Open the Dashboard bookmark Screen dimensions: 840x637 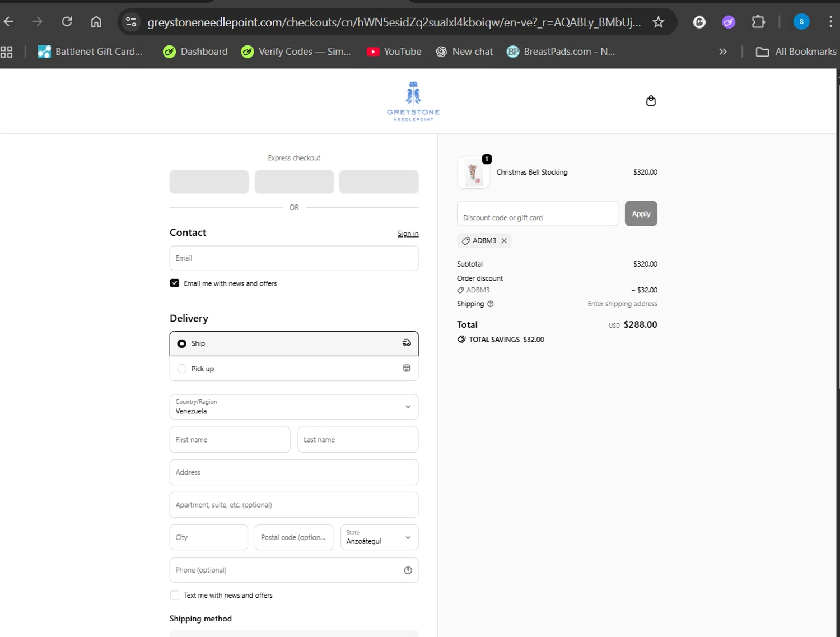point(195,52)
